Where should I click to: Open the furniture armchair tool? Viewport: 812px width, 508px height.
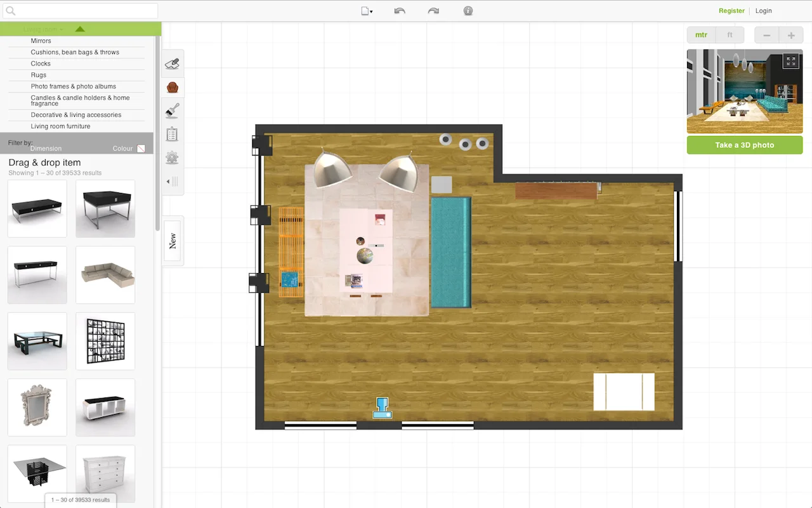(x=172, y=87)
